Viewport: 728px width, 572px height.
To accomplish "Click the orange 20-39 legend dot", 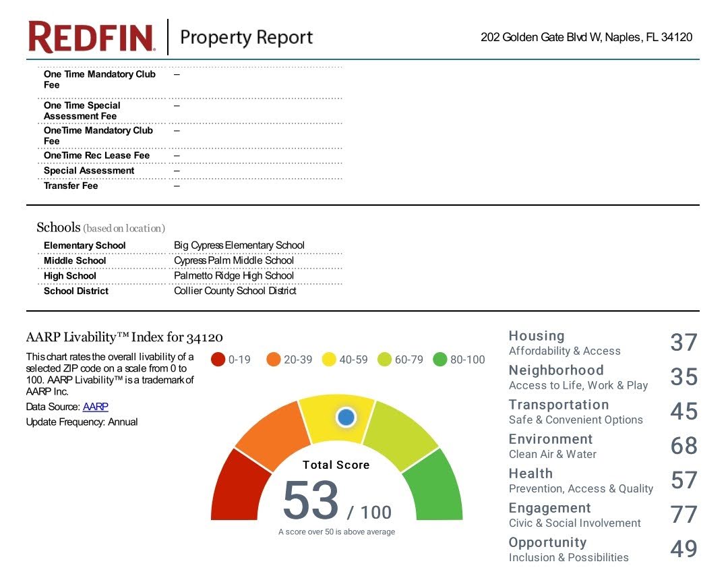I will point(273,360).
